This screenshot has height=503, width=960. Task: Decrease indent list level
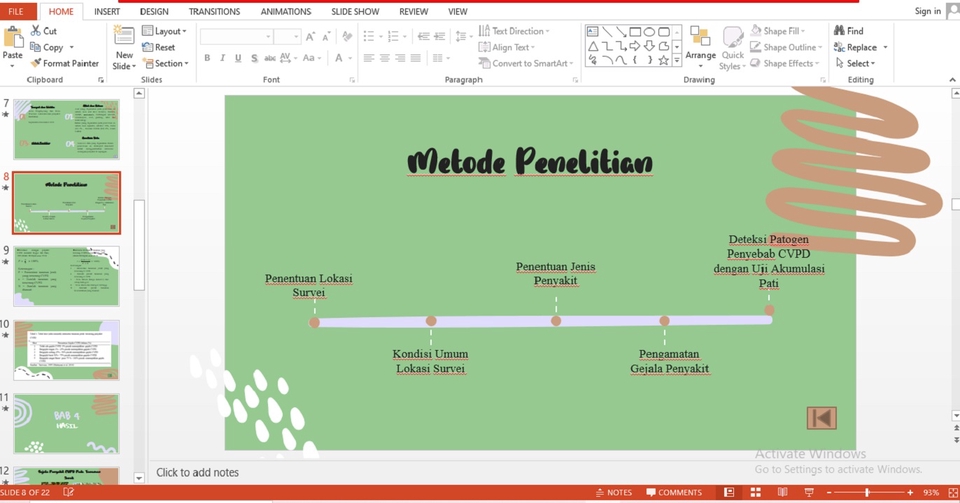pyautogui.click(x=424, y=37)
